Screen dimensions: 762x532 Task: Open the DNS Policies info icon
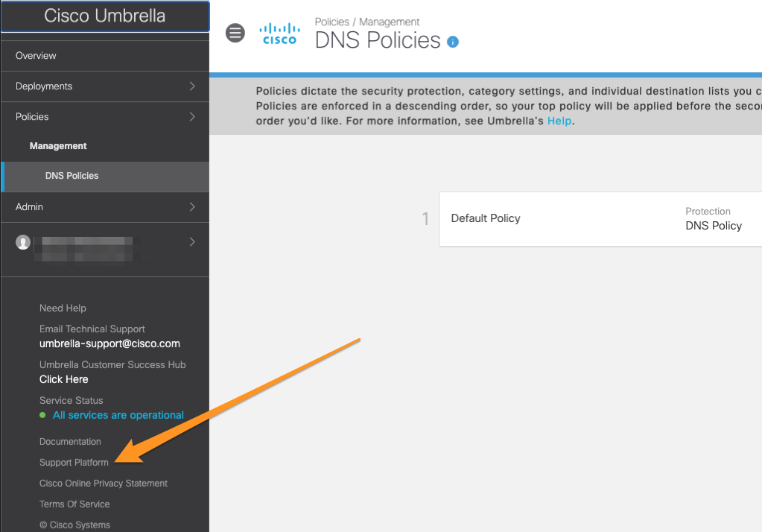(452, 42)
